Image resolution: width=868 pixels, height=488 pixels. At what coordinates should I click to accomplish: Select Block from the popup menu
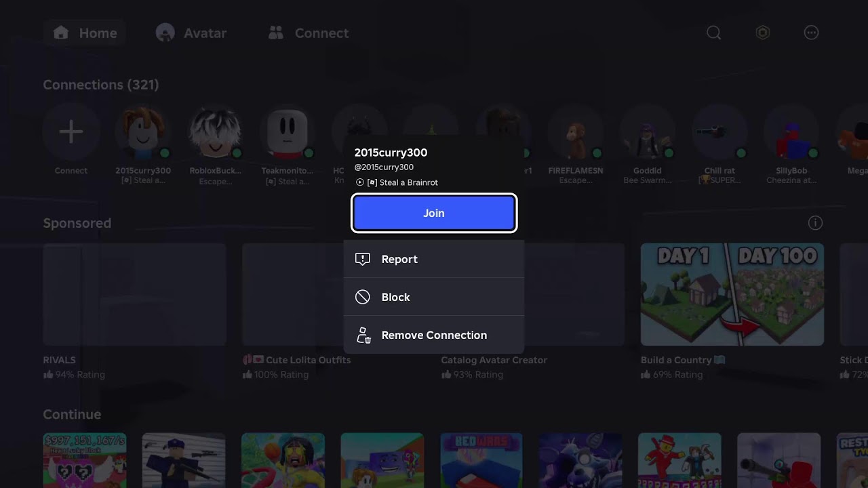click(434, 297)
